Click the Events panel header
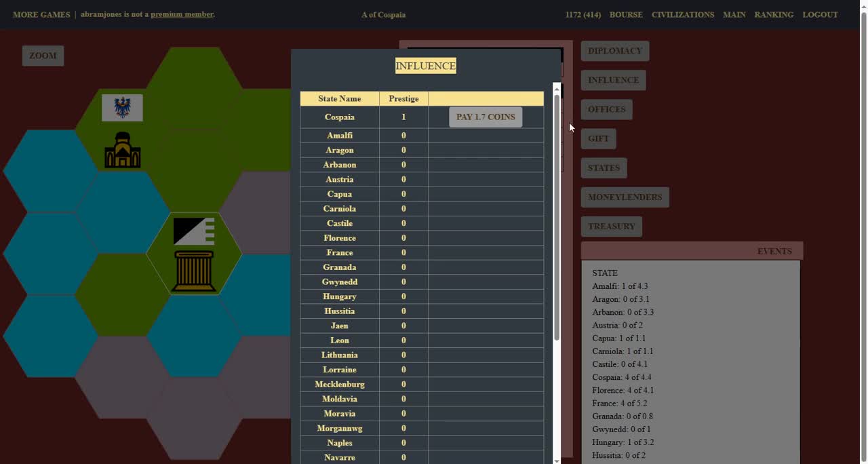Screen dimensions: 868x464 point(692,251)
